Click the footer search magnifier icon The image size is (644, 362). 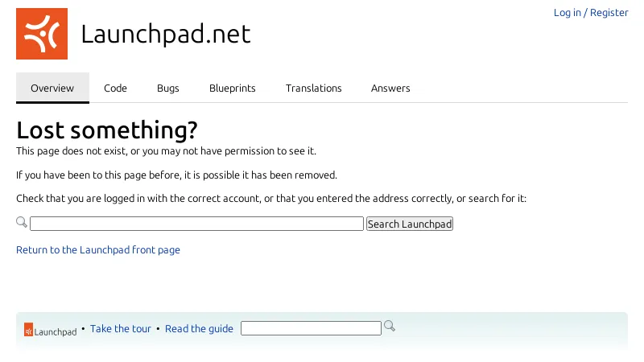click(x=390, y=326)
